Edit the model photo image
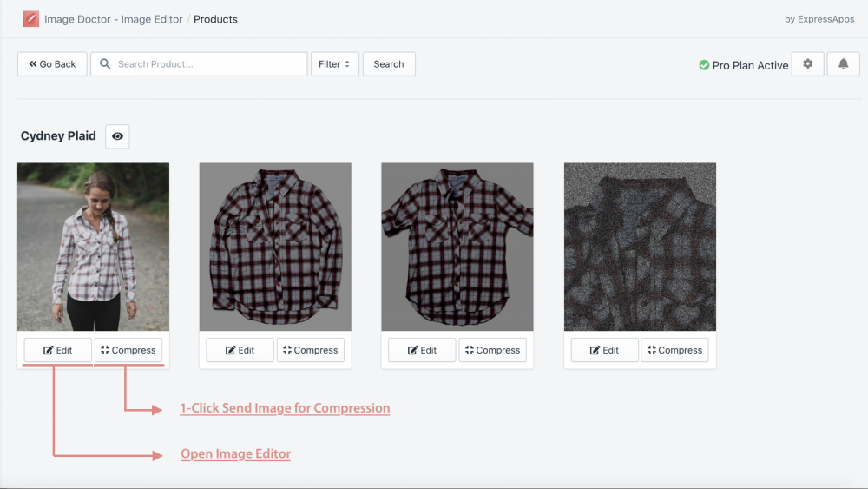This screenshot has width=868, height=489. click(58, 350)
